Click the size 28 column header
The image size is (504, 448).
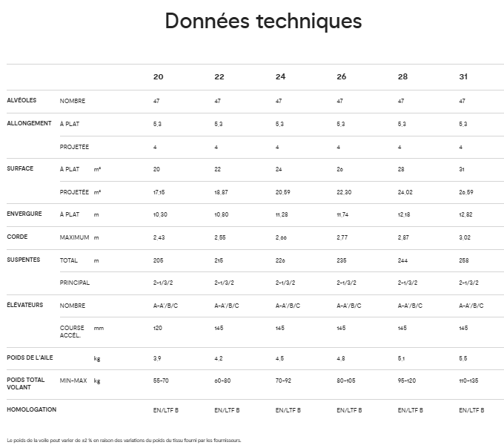402,77
